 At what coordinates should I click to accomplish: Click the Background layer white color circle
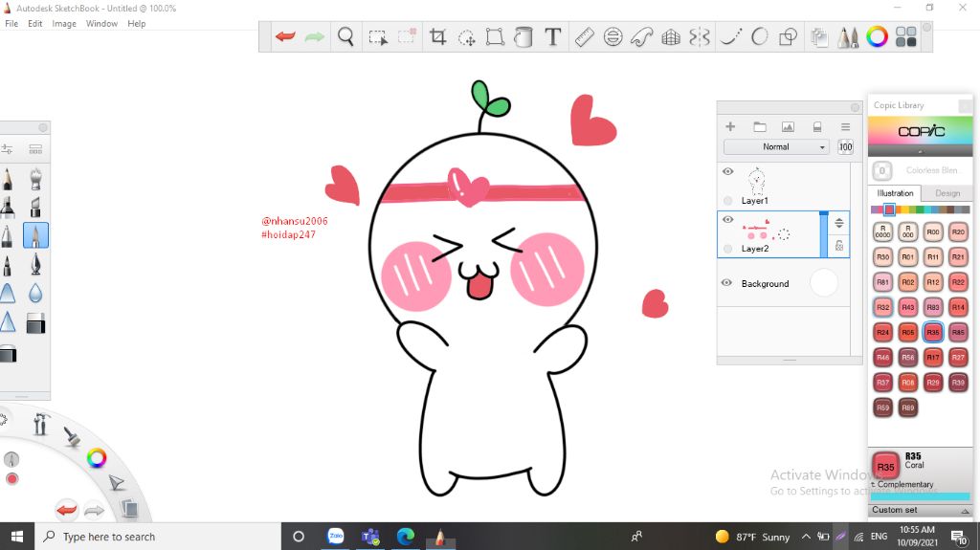click(823, 282)
